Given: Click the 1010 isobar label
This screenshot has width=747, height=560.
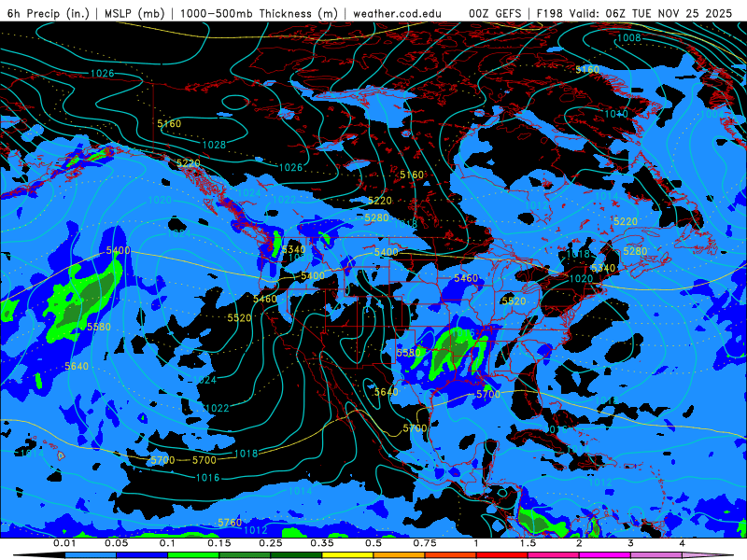Looking at the screenshot, I should 616,113.
